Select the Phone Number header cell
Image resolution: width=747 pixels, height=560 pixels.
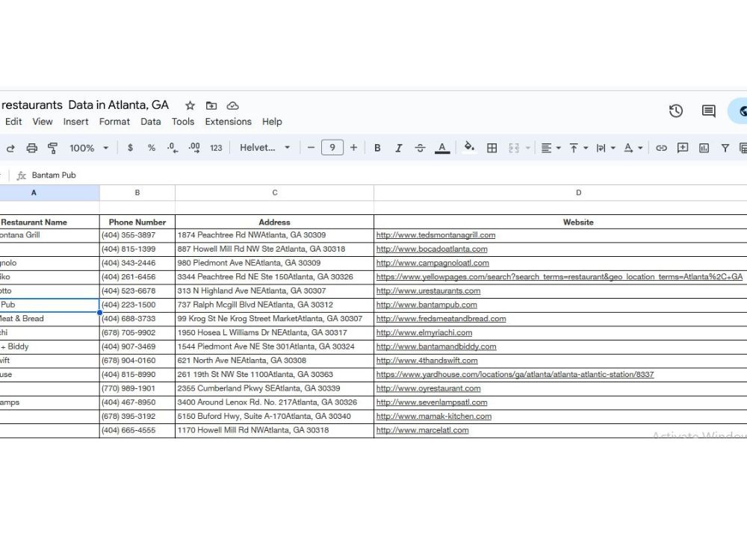137,222
